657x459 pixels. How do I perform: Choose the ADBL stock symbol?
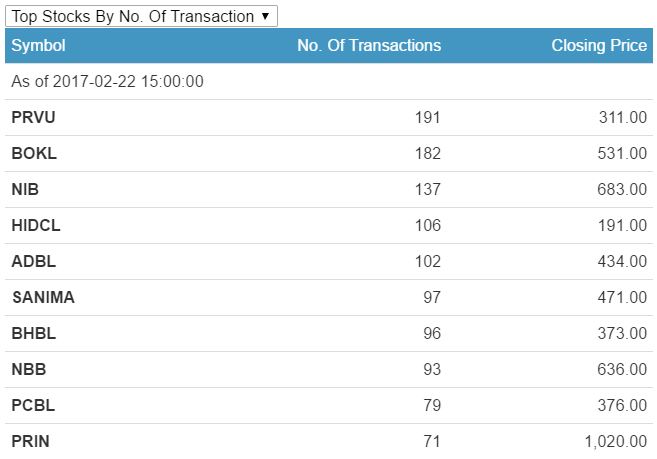(x=33, y=262)
